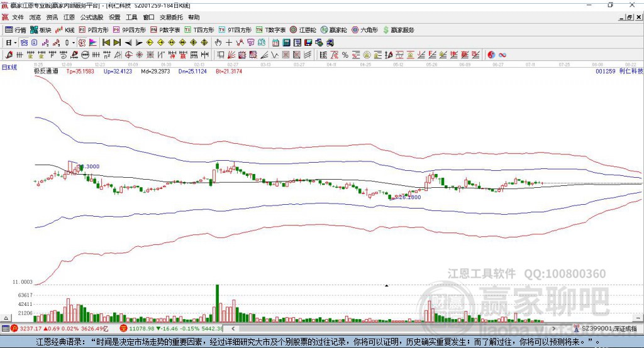The height and width of the screenshot is (348, 644).
Task: Open the T四方形 tool
Action: [x=199, y=30]
